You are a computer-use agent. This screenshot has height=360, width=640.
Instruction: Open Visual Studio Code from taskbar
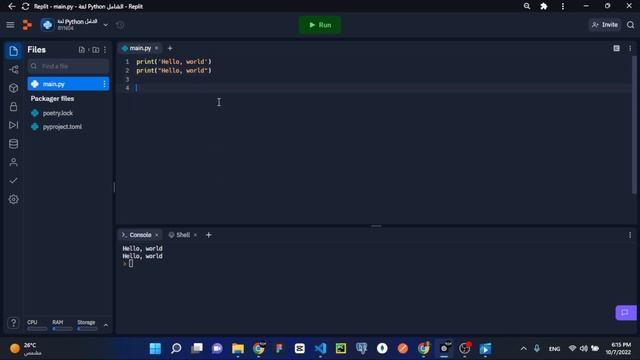tap(320, 349)
